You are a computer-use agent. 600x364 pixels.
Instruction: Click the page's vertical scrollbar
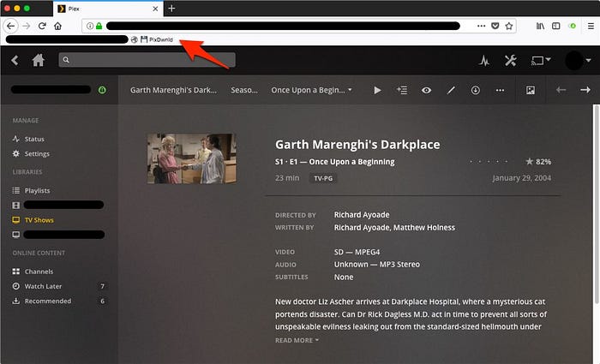[596, 205]
